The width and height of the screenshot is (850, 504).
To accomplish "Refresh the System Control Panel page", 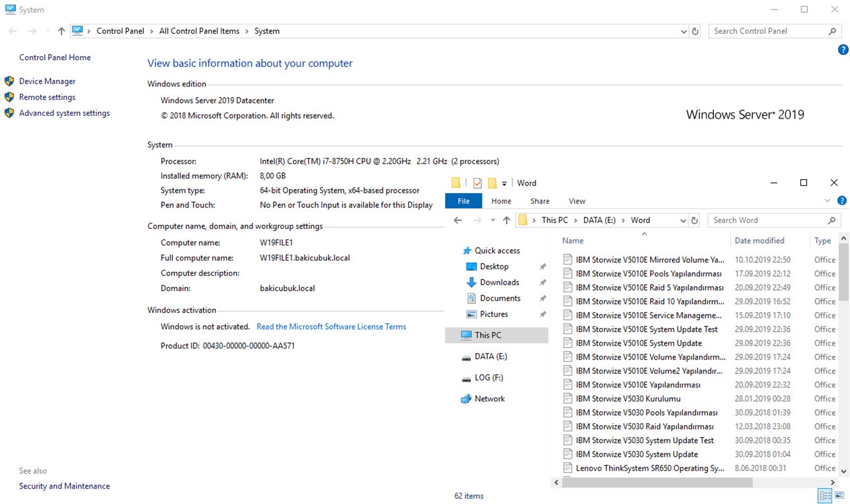I will point(695,31).
